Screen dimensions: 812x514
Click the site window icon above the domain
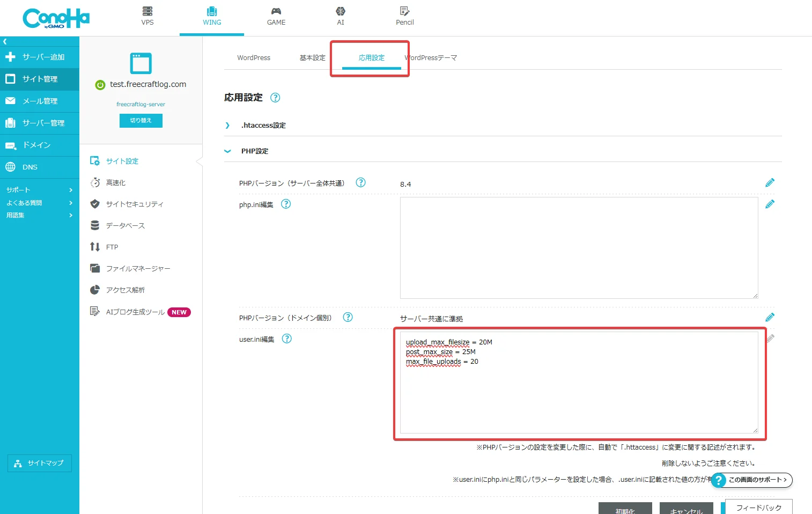pos(141,63)
